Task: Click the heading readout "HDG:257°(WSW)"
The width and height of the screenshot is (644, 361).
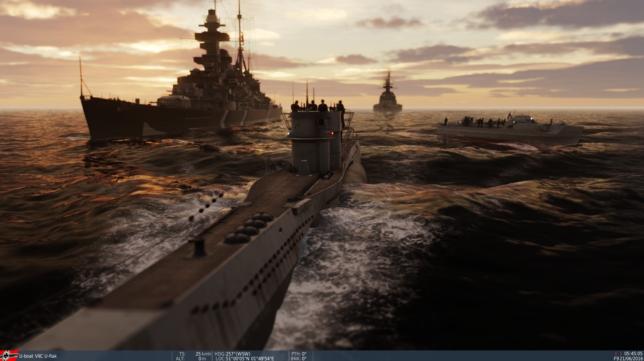Action: 232,354
